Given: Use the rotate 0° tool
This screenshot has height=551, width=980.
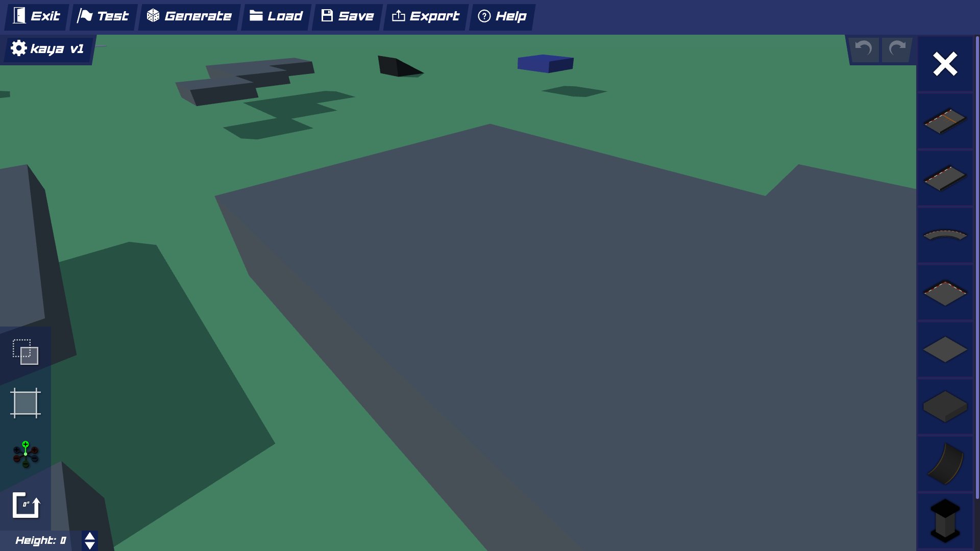Looking at the screenshot, I should pos(26,505).
